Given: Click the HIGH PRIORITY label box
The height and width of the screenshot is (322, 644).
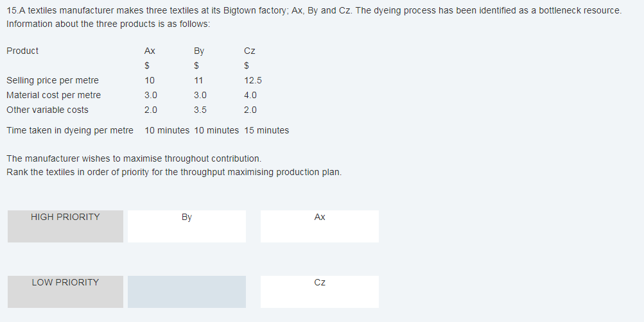Looking at the screenshot, I should 65,226.
